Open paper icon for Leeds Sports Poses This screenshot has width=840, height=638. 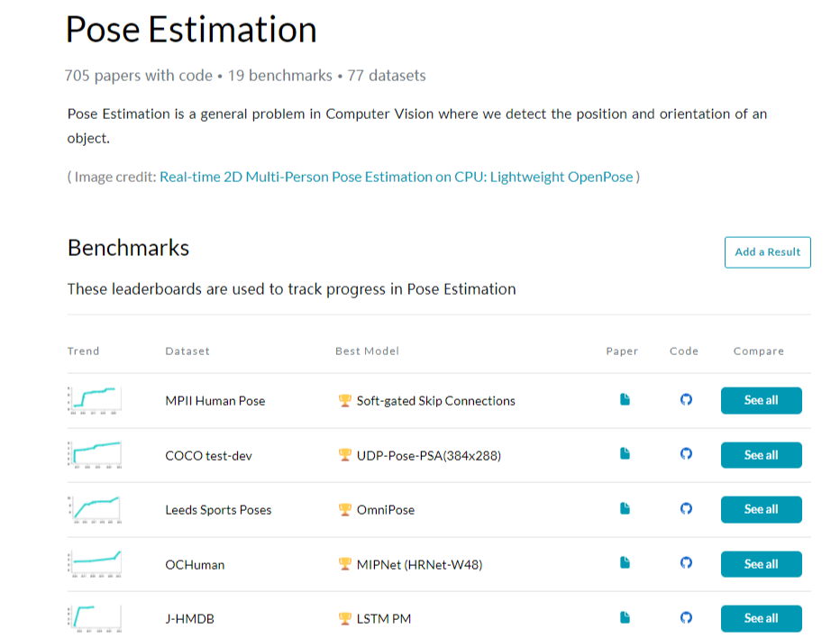click(625, 509)
